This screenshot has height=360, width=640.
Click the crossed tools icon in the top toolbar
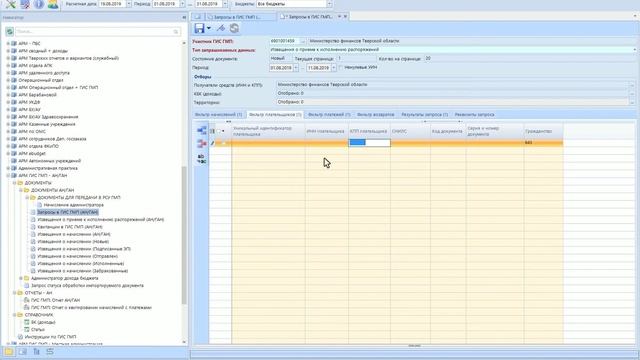11,4
